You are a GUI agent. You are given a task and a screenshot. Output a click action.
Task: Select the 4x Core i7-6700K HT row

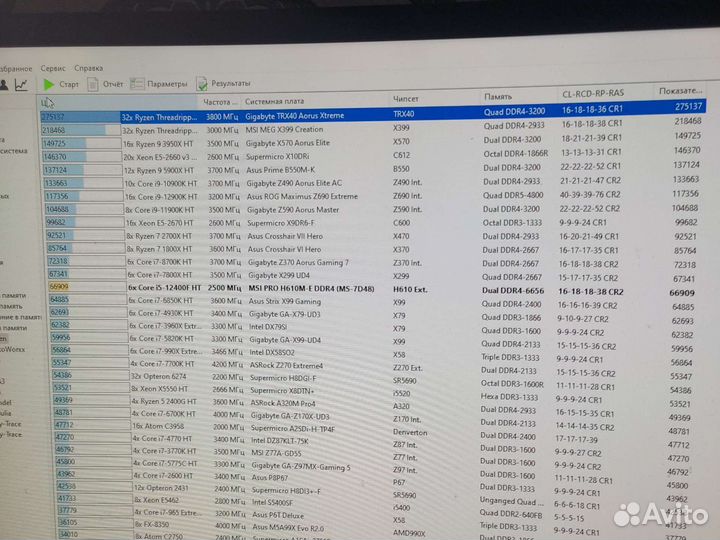[373, 419]
